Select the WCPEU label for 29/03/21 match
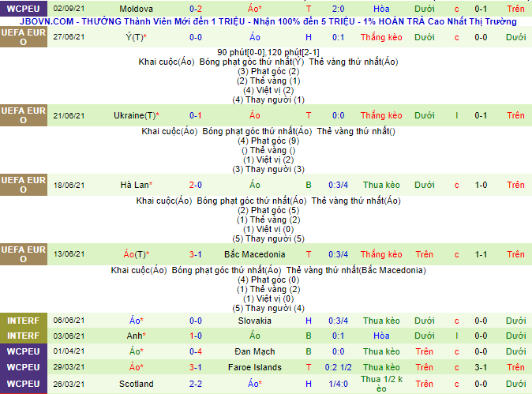 (x=22, y=367)
